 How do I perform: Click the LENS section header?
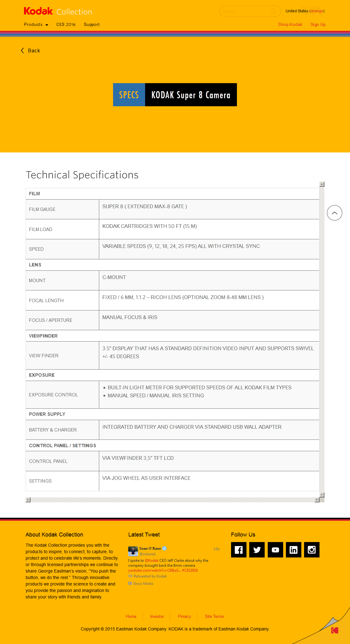pos(35,265)
